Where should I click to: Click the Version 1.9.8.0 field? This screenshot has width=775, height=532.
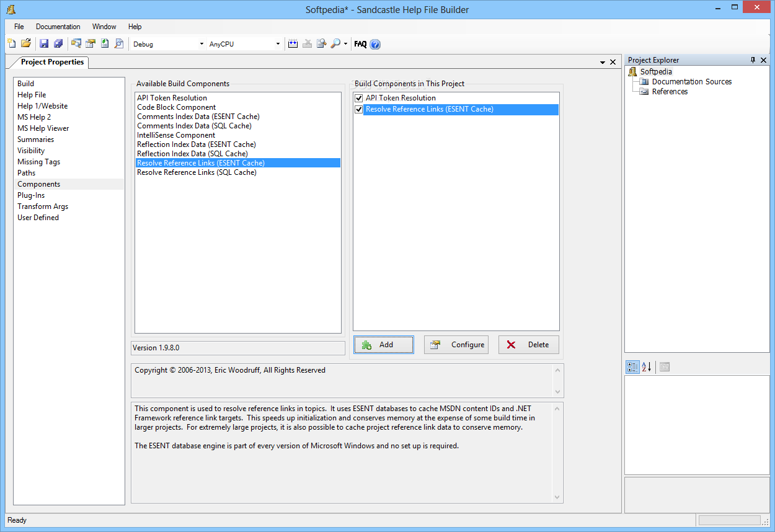pyautogui.click(x=238, y=348)
